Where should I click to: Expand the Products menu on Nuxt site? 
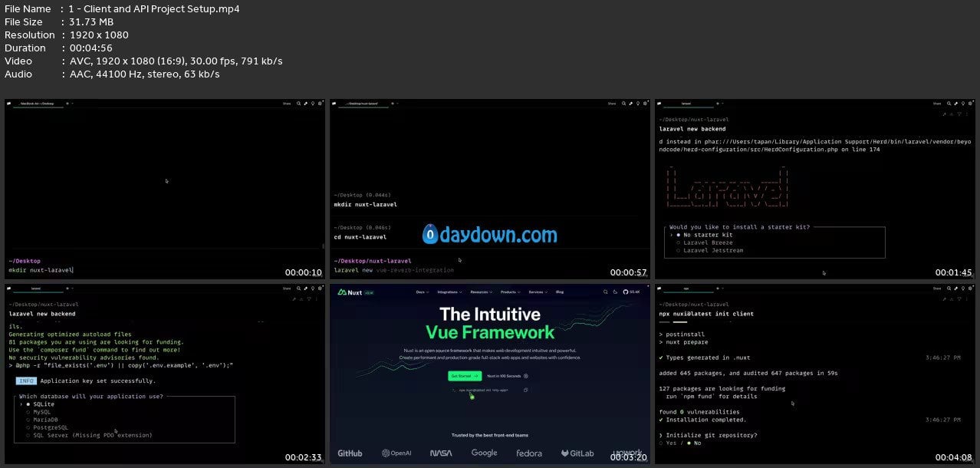click(x=509, y=292)
